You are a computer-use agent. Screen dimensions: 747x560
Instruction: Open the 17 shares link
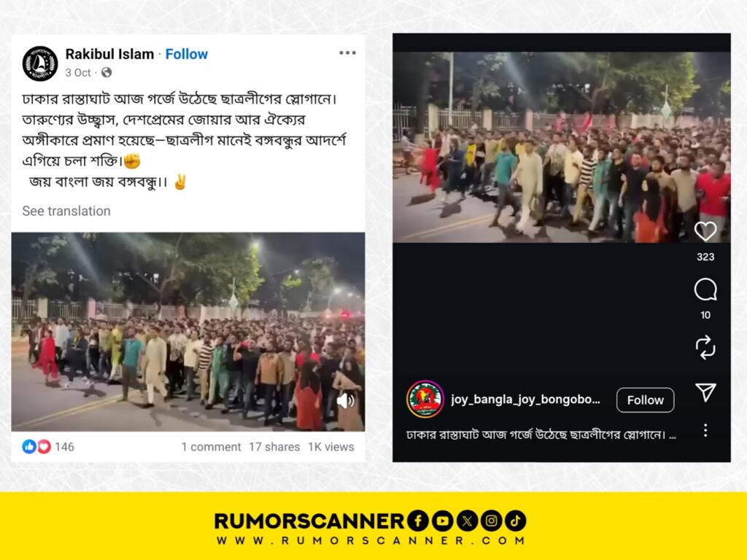coord(274,447)
